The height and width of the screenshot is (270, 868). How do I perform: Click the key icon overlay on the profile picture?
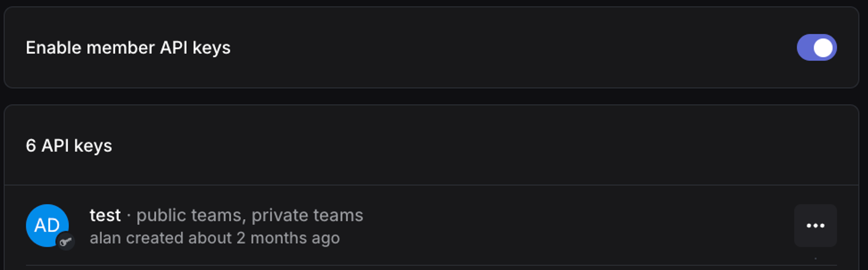[x=65, y=241]
